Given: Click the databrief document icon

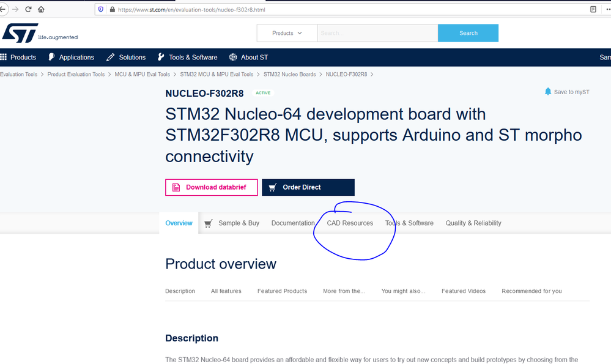Looking at the screenshot, I should (x=176, y=187).
